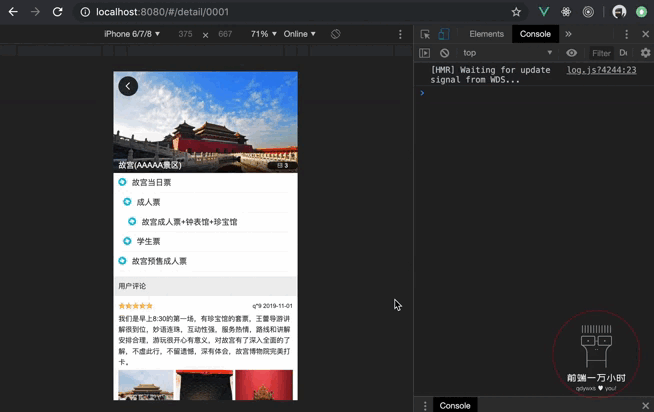This screenshot has height=412, width=654.
Task: Select 故宫预售成人票 list item
Action: (205, 261)
